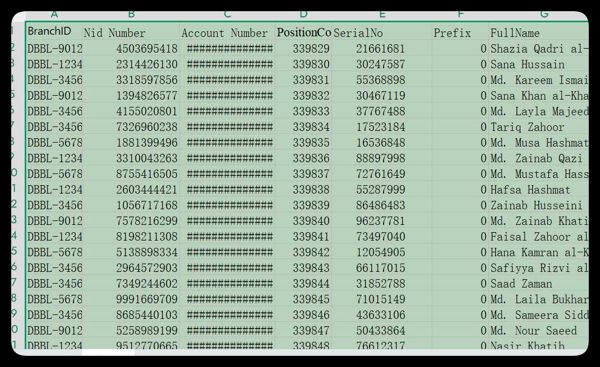
Task: Select cell with Nid 2314426130
Action: pos(132,64)
